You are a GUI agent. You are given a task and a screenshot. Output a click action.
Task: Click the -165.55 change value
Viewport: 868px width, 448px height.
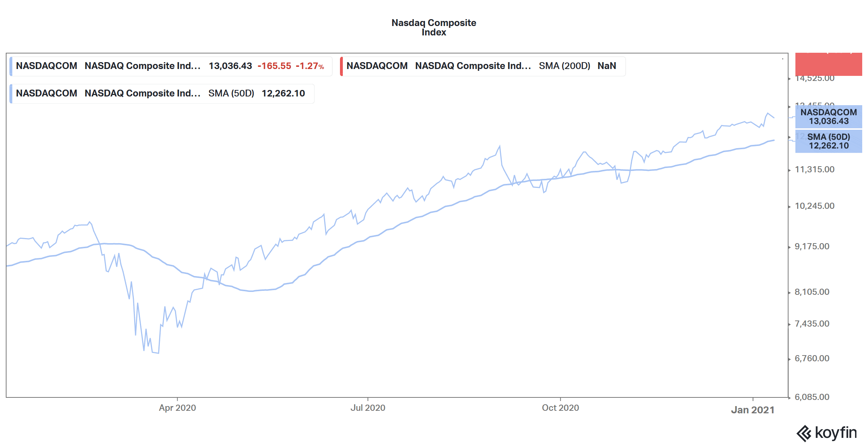pos(274,66)
